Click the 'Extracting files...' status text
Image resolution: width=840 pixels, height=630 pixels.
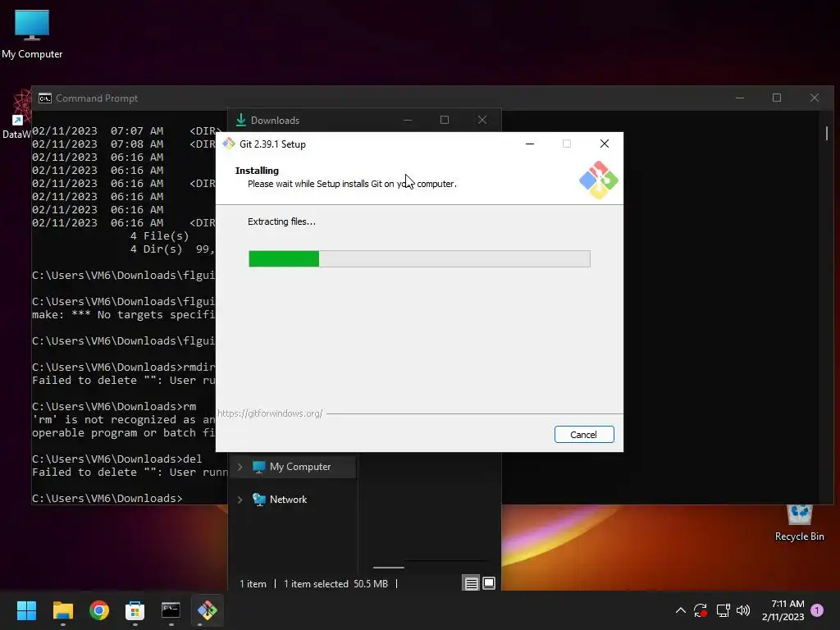[x=282, y=221]
